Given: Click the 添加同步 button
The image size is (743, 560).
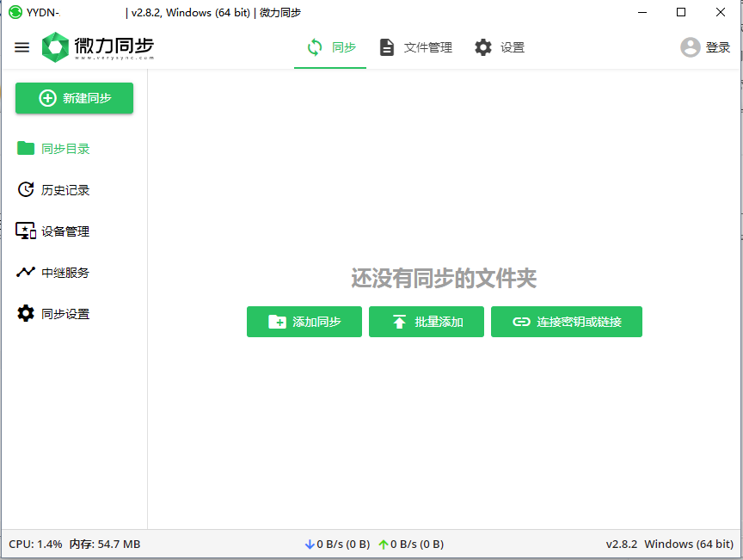Looking at the screenshot, I should tap(304, 322).
